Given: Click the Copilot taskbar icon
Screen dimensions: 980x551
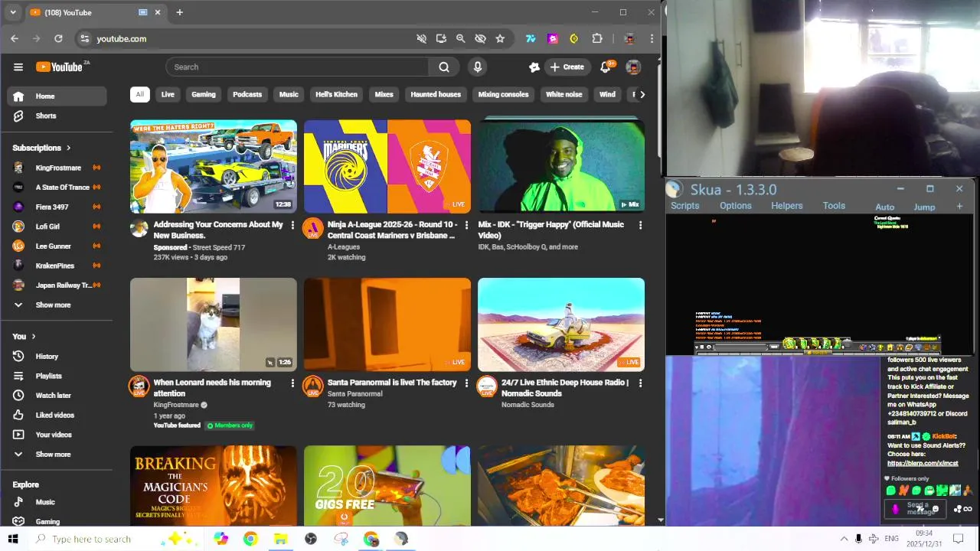Looking at the screenshot, I should click(220, 539).
